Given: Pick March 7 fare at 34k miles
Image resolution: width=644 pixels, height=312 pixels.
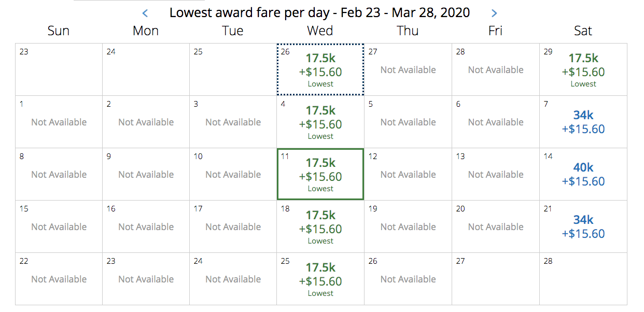Looking at the screenshot, I should (583, 122).
